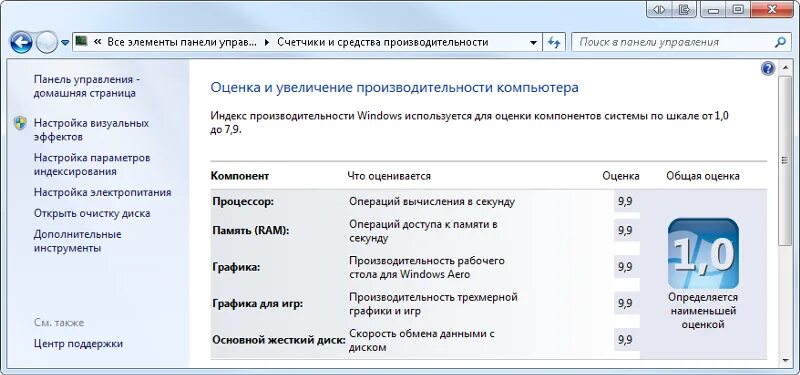The height and width of the screenshot is (375, 800).
Task: Expand the address bar double-chevron
Action: (97, 42)
